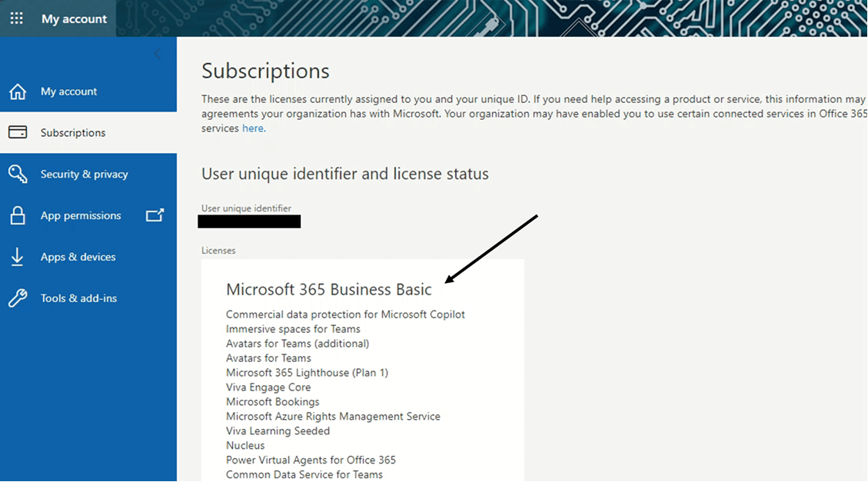Click the card icon for Subscriptions
Viewport: 868px width, 482px height.
click(x=18, y=132)
